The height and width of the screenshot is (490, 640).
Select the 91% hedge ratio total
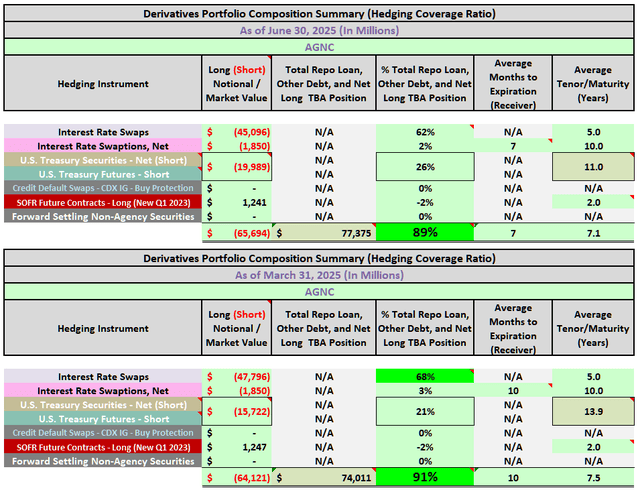tap(425, 477)
